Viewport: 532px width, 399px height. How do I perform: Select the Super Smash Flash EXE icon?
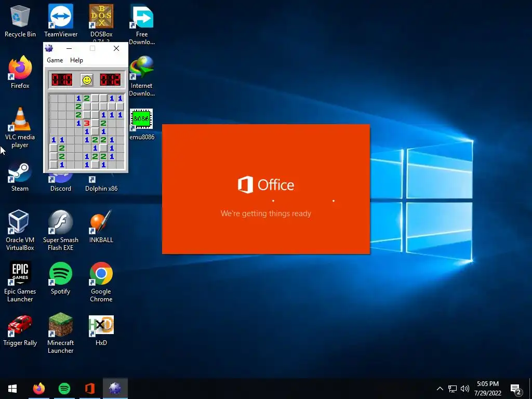(x=61, y=230)
